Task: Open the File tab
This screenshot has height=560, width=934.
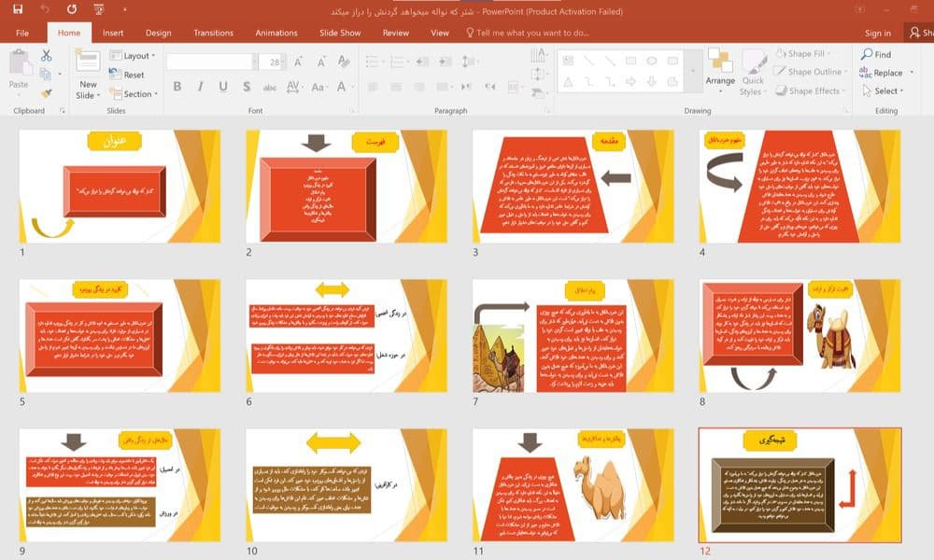Action: coord(22,33)
